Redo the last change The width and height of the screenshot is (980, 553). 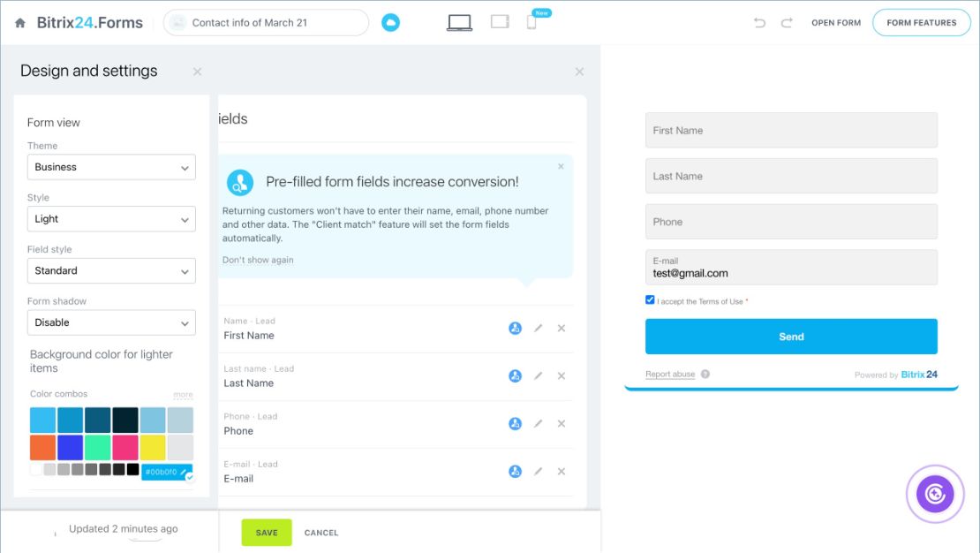coord(787,22)
